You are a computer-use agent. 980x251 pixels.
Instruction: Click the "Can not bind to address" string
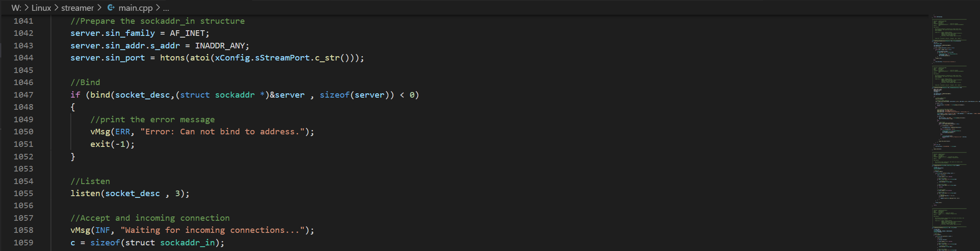223,132
